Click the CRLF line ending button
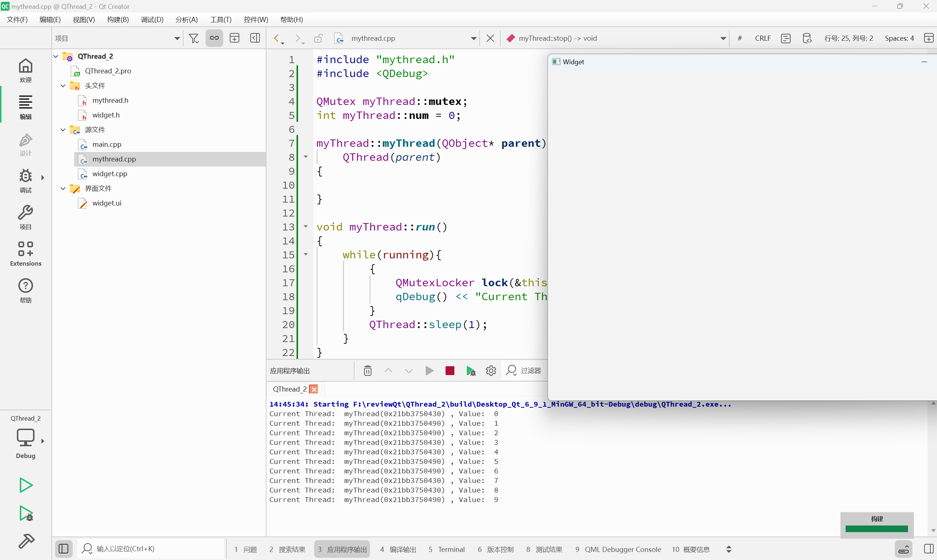The width and height of the screenshot is (937, 560). (x=762, y=38)
